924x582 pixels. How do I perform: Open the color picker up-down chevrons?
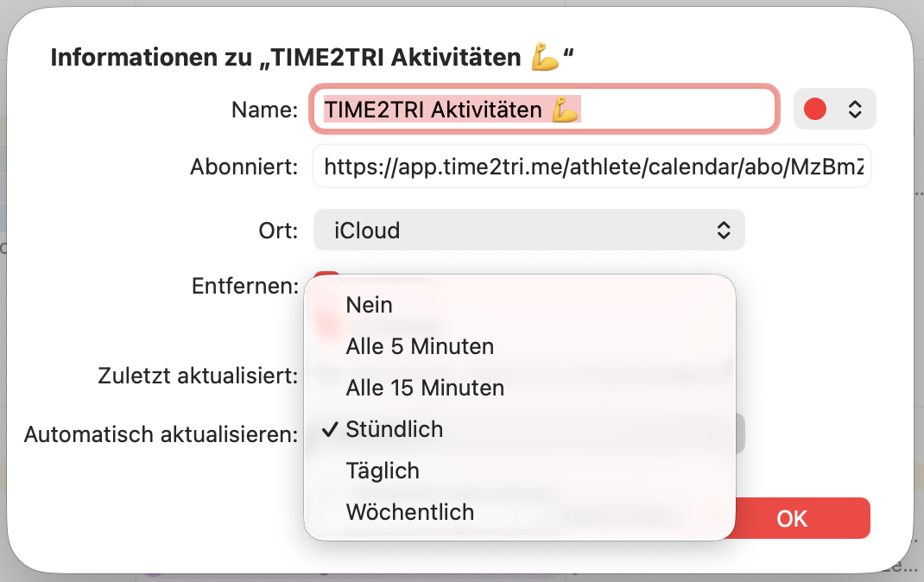click(854, 109)
